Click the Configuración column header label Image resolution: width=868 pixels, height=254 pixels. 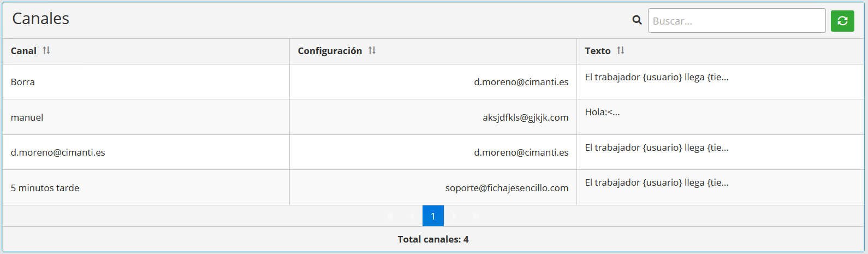point(330,51)
